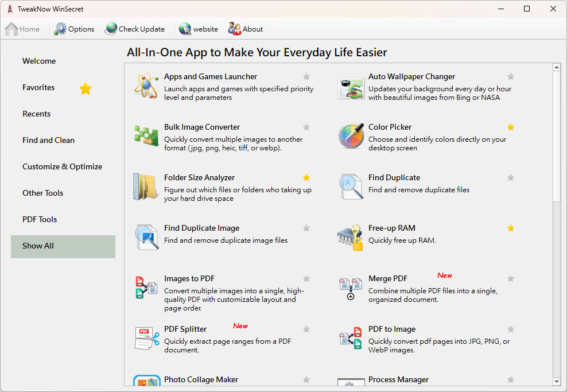Unfavorite Color Picker using its gold star
The image size is (567, 392).
pyautogui.click(x=511, y=127)
